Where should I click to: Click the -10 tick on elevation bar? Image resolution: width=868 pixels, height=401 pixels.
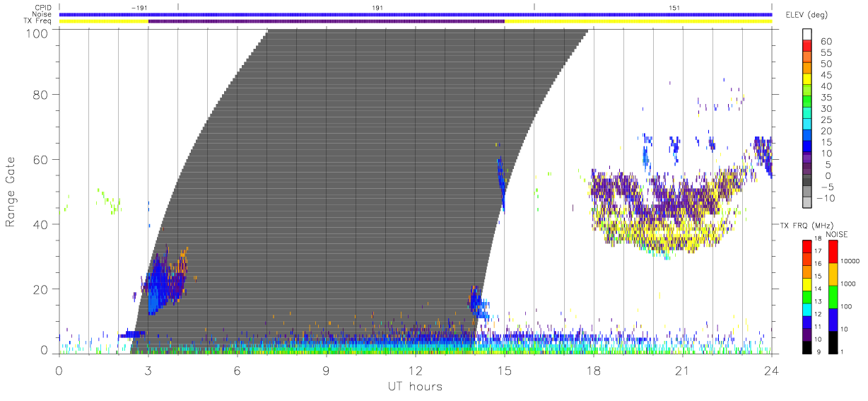click(x=824, y=198)
